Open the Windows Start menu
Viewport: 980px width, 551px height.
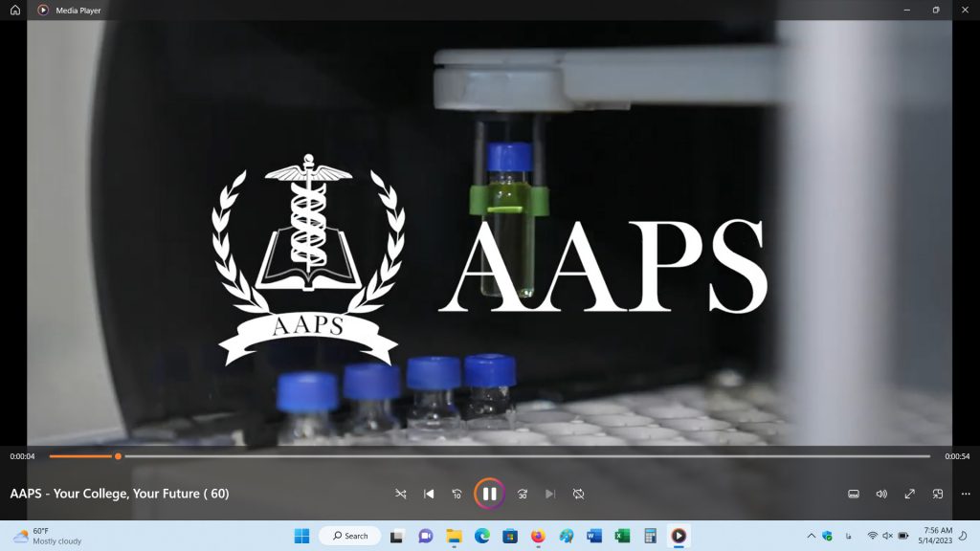[x=301, y=536]
